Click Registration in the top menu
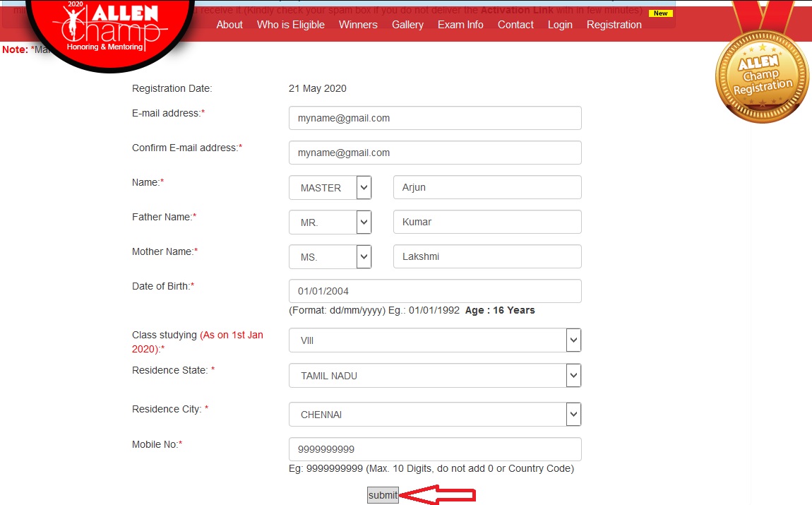Screen dimensions: 812x505 tap(614, 25)
